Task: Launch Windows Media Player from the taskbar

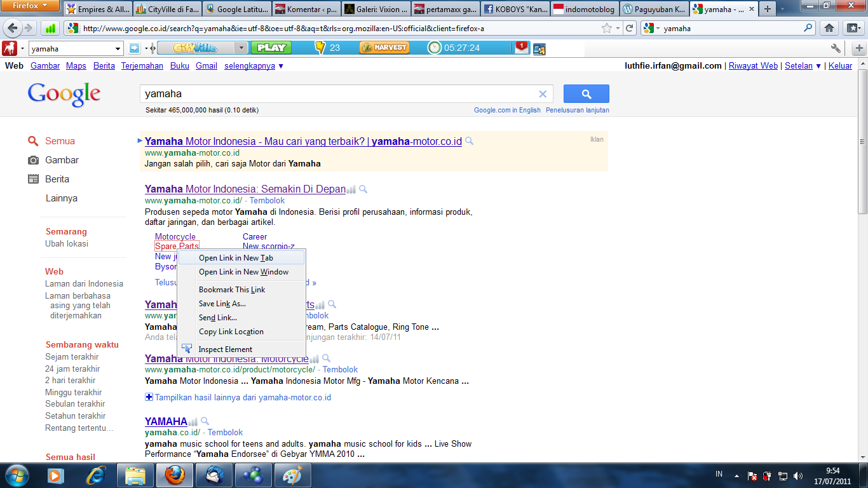Action: click(56, 475)
